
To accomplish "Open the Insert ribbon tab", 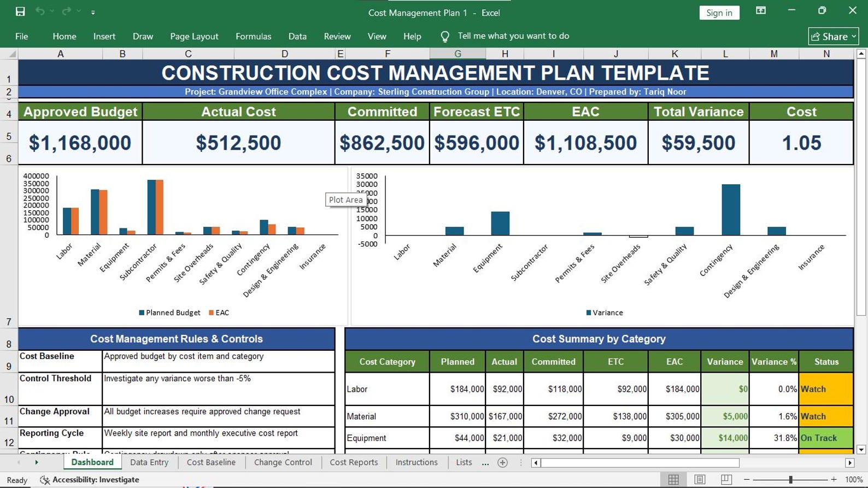I will tap(104, 36).
